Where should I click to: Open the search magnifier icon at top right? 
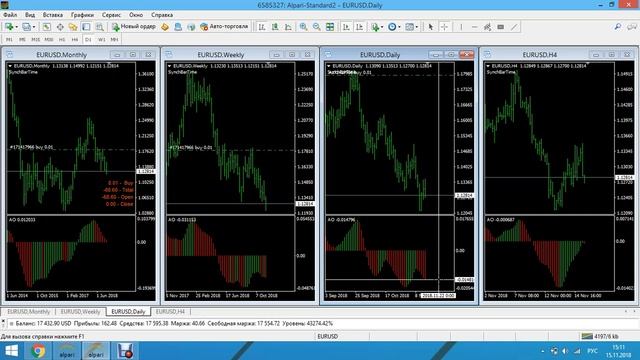618,27
